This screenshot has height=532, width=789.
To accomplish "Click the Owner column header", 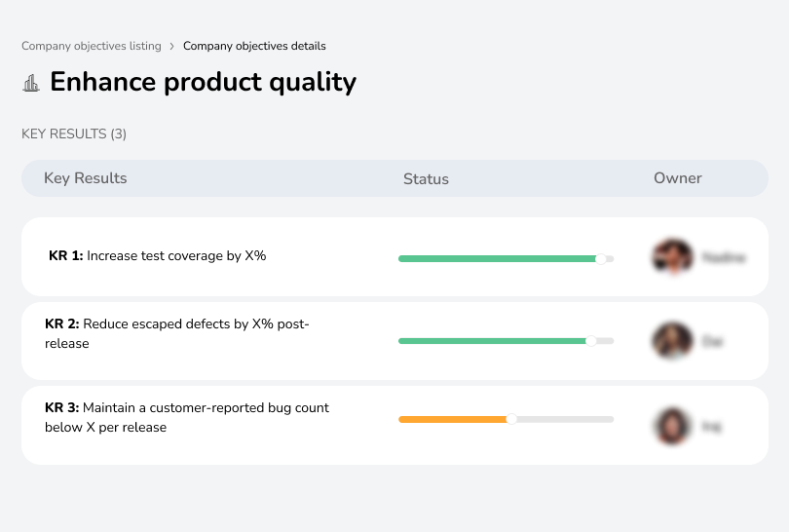I will [677, 178].
